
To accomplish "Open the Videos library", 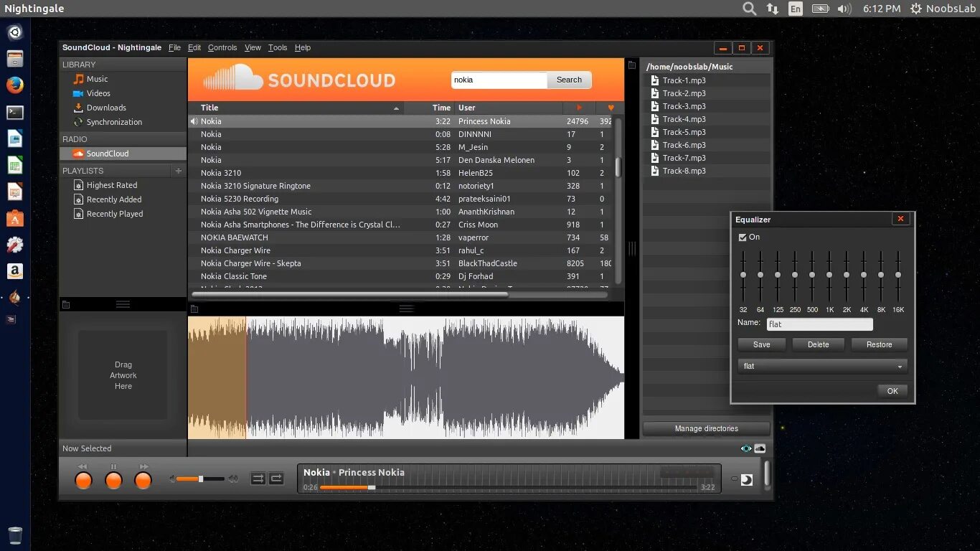I will point(98,93).
